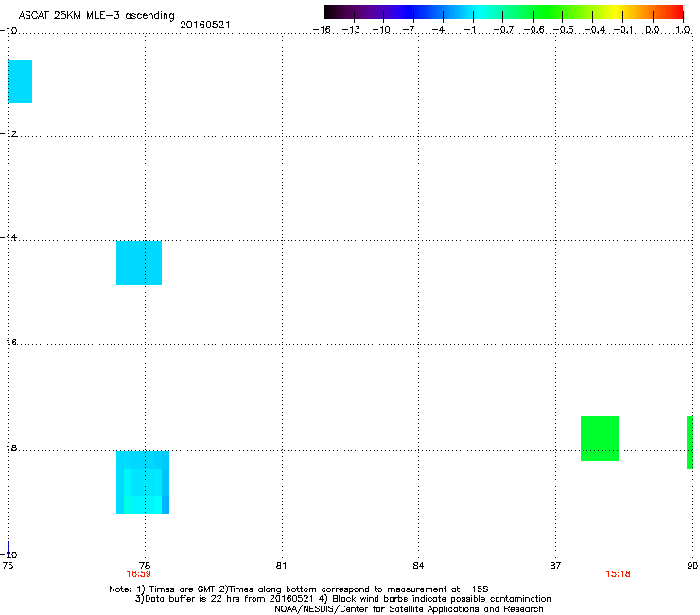Pick the cyan region of the color bar

click(x=480, y=11)
